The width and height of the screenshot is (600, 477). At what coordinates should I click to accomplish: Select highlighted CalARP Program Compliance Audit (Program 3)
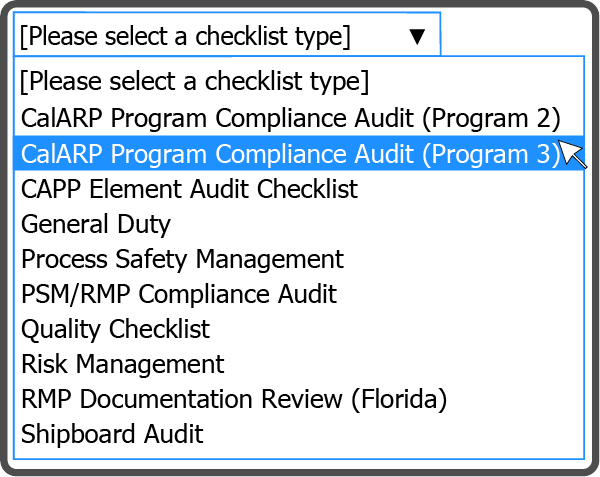click(x=290, y=153)
